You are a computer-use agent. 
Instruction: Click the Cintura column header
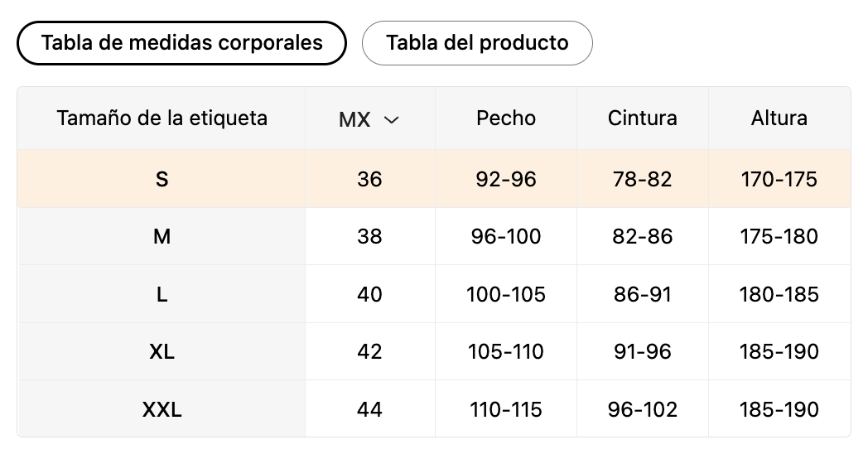tap(642, 118)
